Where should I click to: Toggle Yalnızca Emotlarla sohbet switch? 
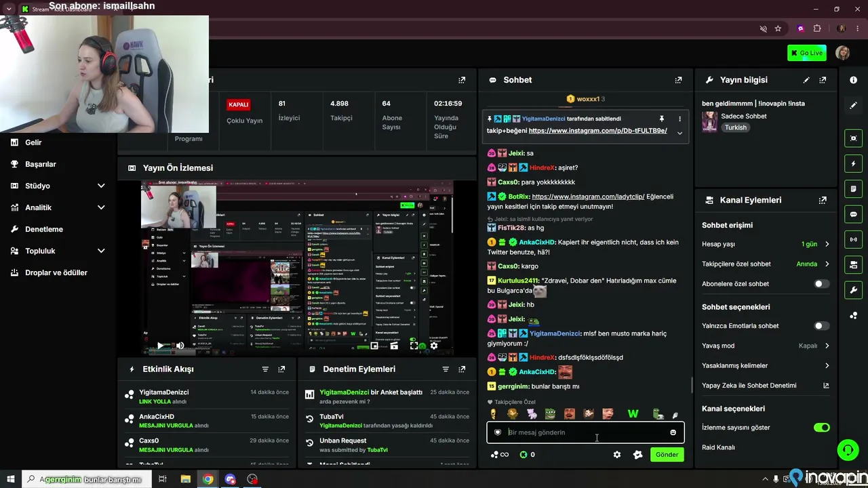[x=821, y=326]
